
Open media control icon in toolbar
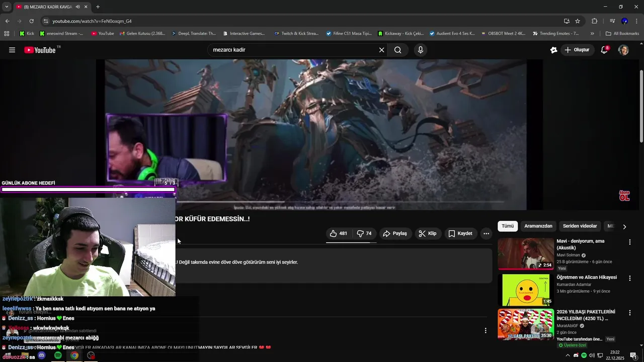click(x=612, y=21)
